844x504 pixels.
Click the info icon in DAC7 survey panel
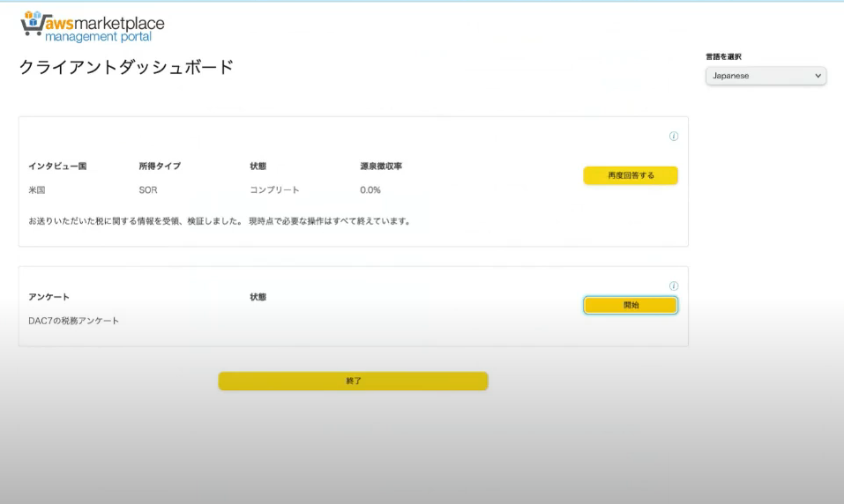pyautogui.click(x=674, y=285)
